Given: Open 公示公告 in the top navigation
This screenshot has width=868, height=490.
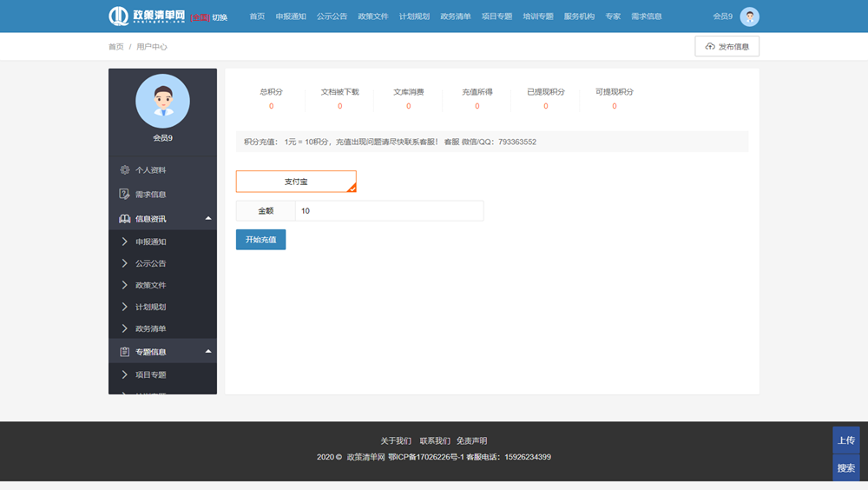Looking at the screenshot, I should click(332, 17).
